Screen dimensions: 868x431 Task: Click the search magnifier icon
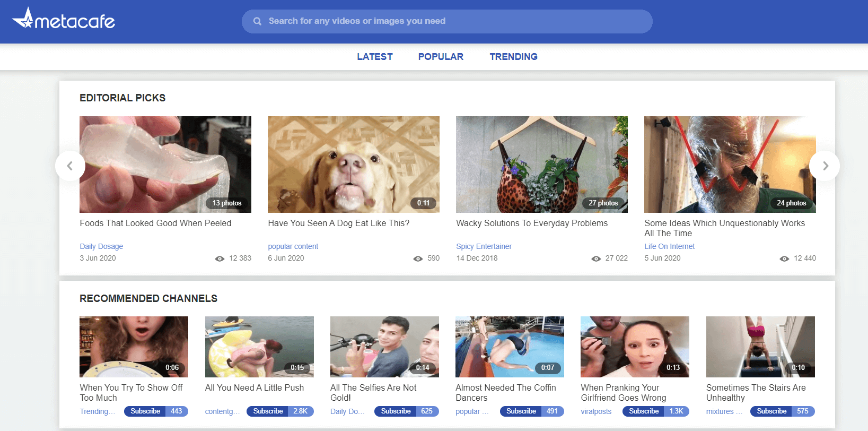click(x=257, y=21)
